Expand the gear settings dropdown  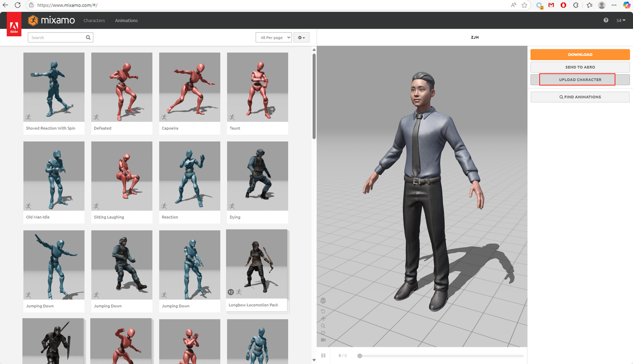(301, 38)
